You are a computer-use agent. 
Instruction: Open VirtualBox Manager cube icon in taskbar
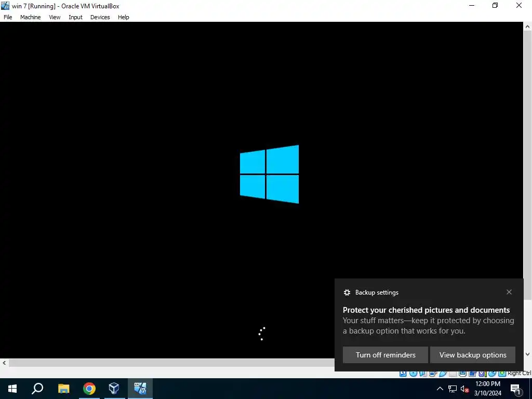pyautogui.click(x=114, y=389)
